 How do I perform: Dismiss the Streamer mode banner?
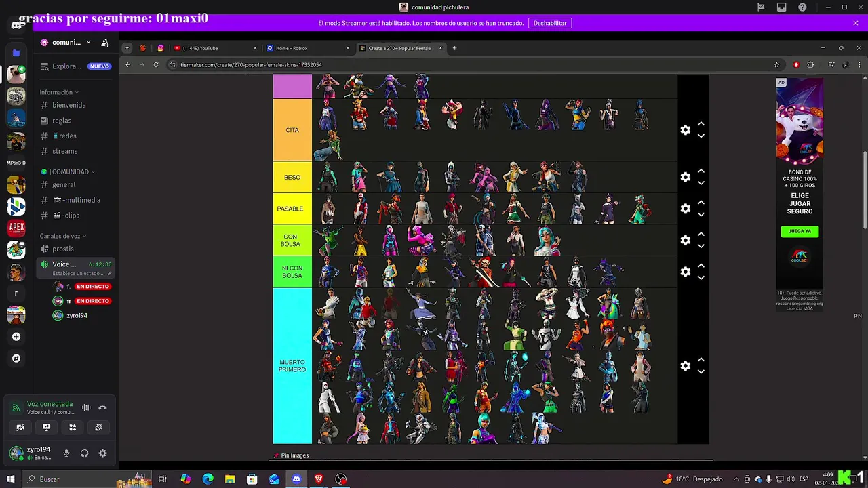[x=856, y=23]
